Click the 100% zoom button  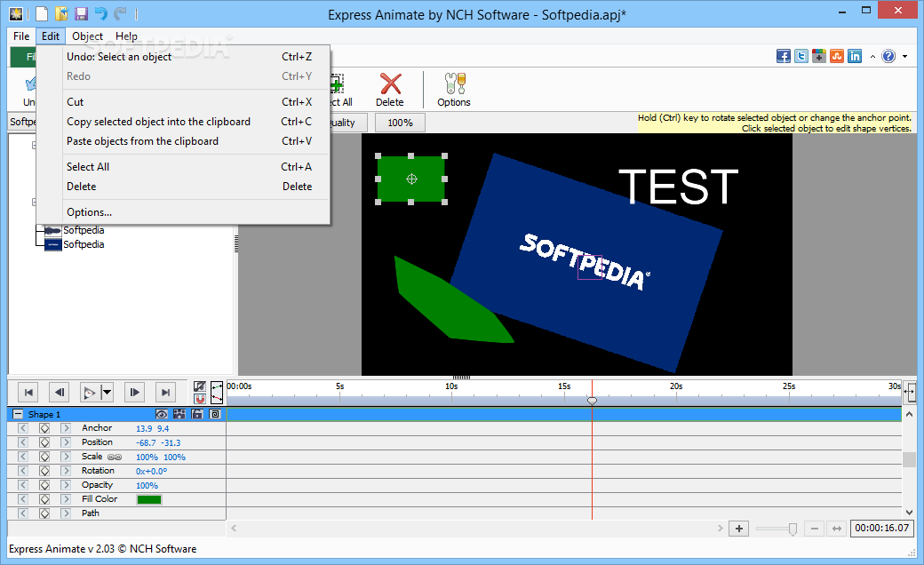(x=400, y=123)
